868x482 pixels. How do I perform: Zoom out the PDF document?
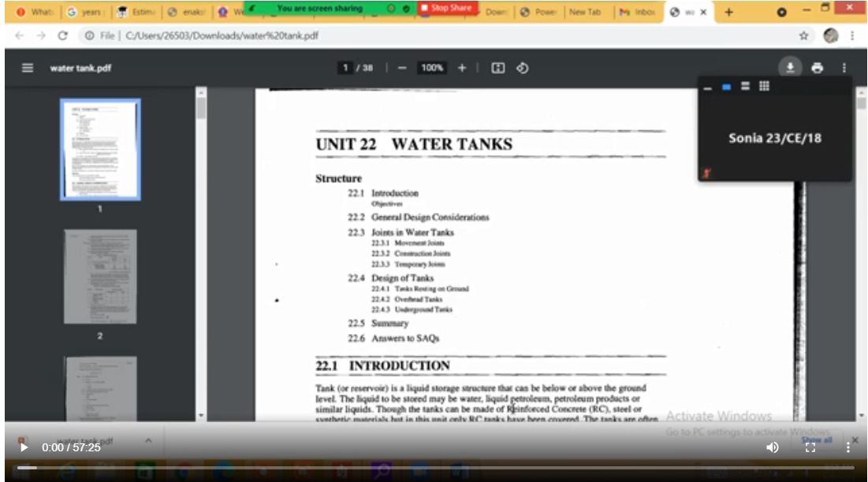pyautogui.click(x=402, y=68)
